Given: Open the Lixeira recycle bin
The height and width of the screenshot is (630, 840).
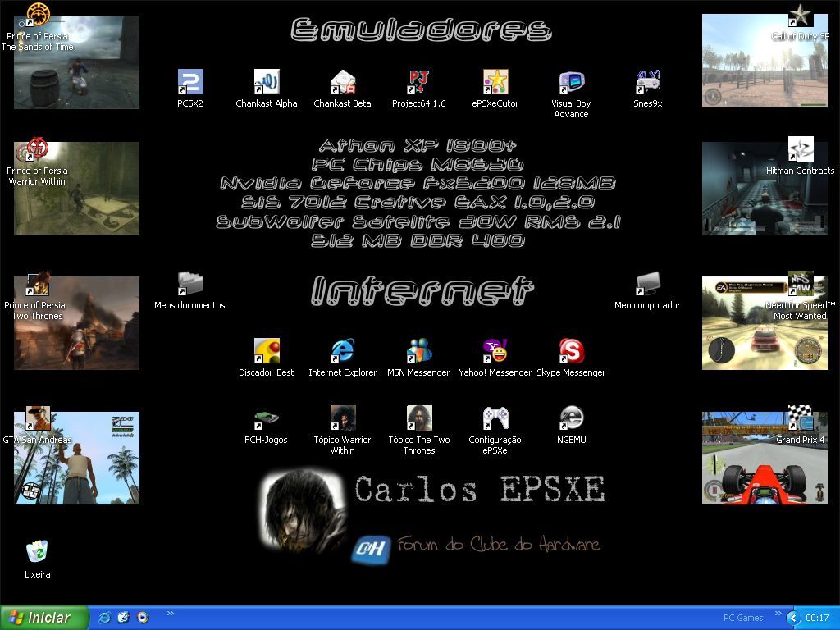Looking at the screenshot, I should click(x=38, y=552).
